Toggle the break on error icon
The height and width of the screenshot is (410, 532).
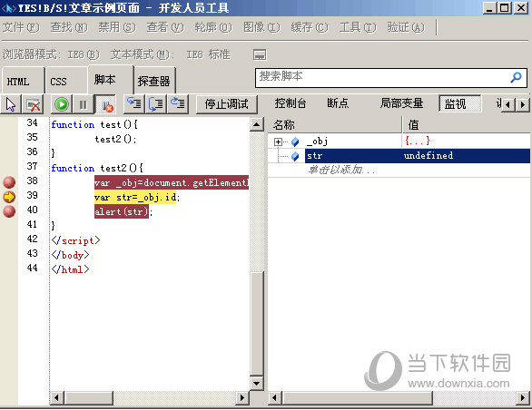(106, 104)
